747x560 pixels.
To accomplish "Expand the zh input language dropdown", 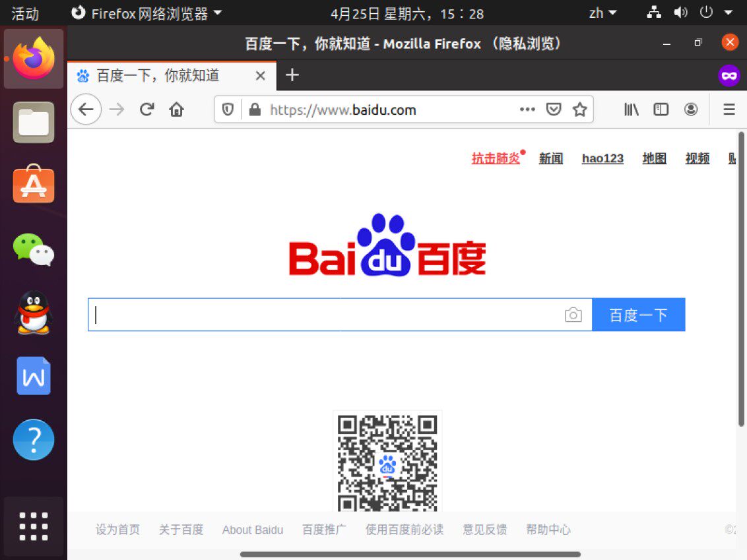I will [x=602, y=13].
